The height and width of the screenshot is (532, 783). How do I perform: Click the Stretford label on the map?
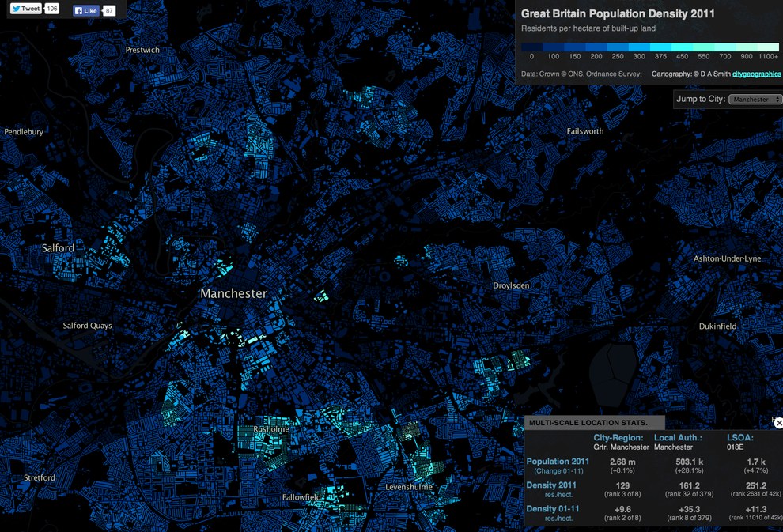click(40, 477)
